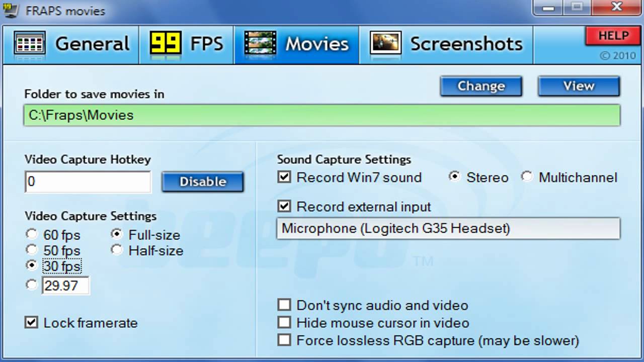Click the 29.97 custom fps field
The image size is (644, 362).
(66, 286)
